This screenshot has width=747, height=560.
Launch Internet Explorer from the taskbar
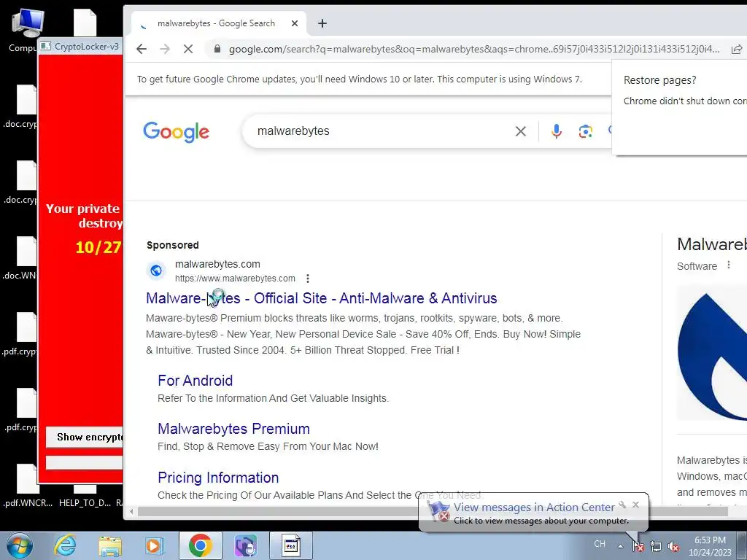point(65,545)
